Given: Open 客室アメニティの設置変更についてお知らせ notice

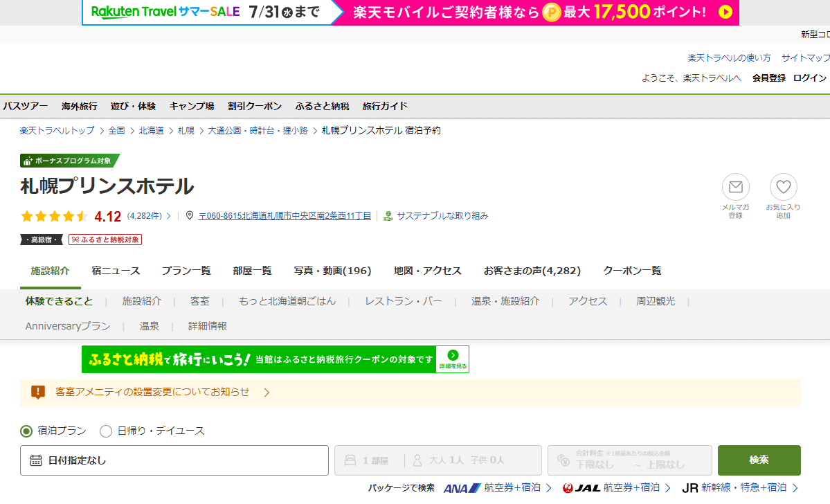Looking at the screenshot, I should coord(152,392).
